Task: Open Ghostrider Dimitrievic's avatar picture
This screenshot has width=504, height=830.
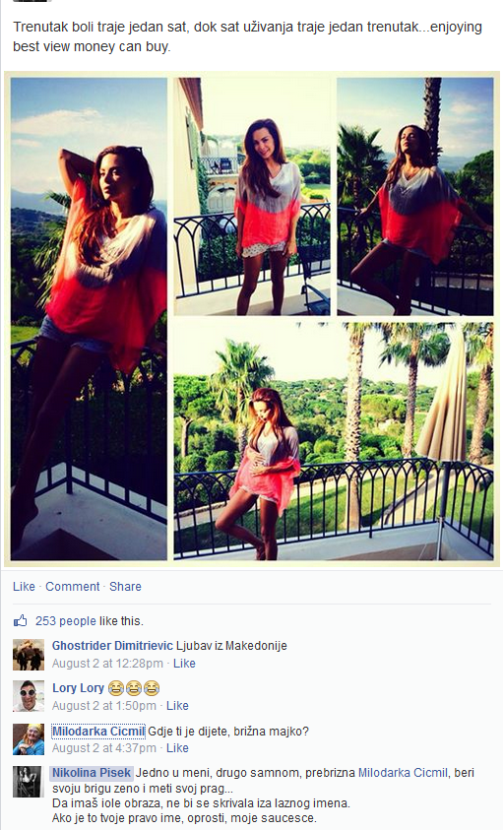Action: [29, 655]
